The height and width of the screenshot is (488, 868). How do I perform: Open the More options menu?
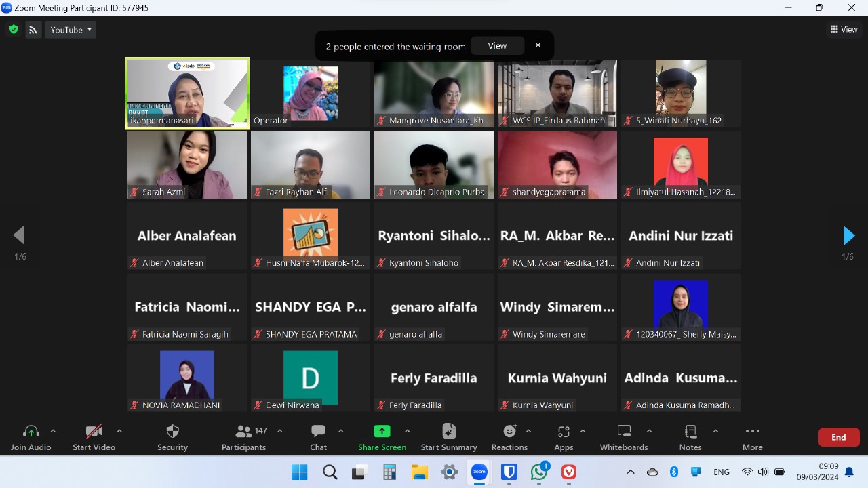752,437
